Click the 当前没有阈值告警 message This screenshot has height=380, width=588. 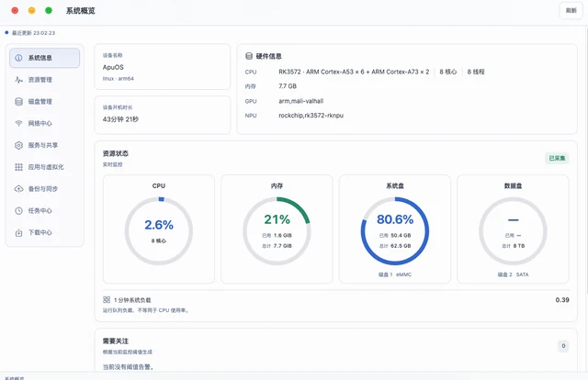pyautogui.click(x=129, y=367)
